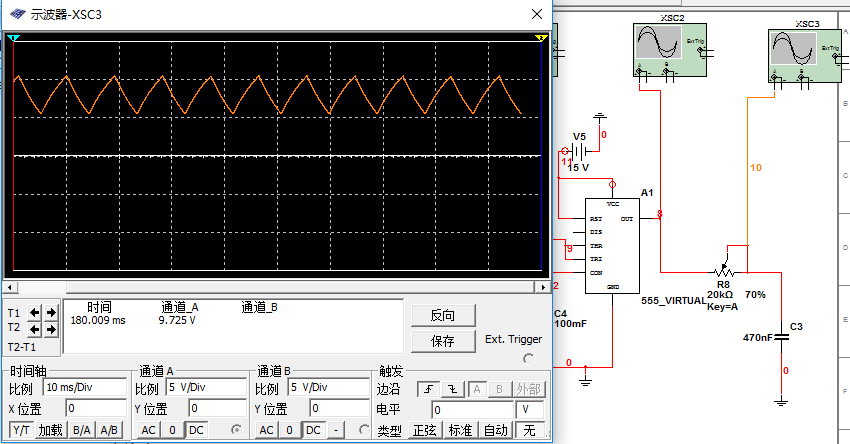The width and height of the screenshot is (850, 444).
Task: Select falling edge trigger button
Action: tap(453, 389)
